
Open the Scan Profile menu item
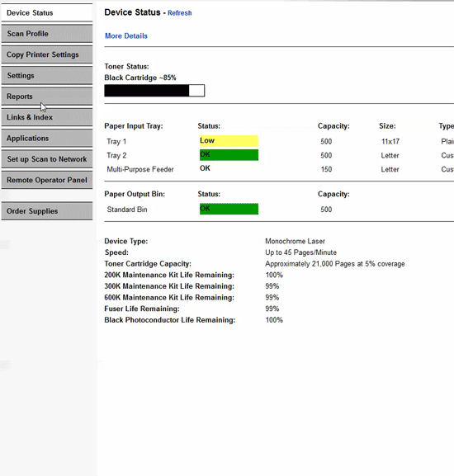[x=47, y=34]
